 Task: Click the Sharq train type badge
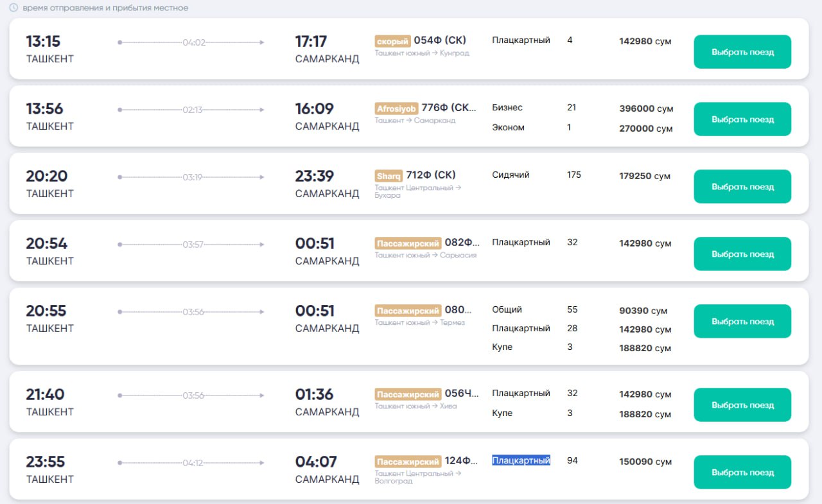389,176
